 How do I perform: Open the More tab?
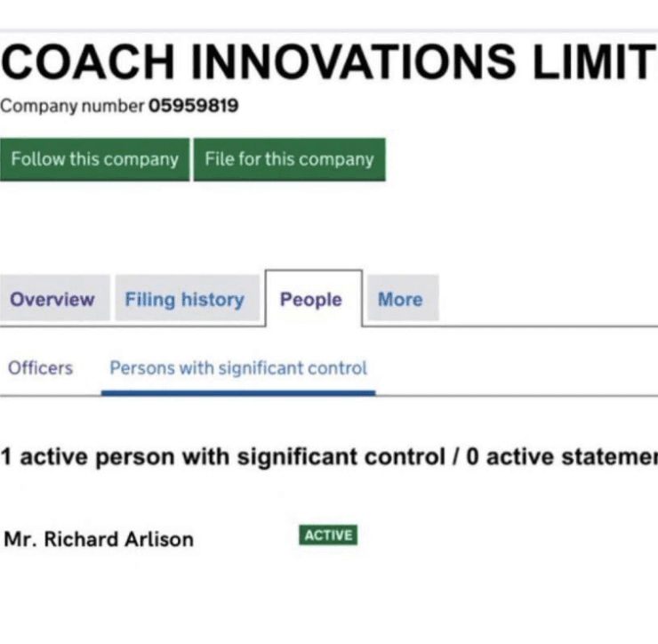[x=400, y=300]
